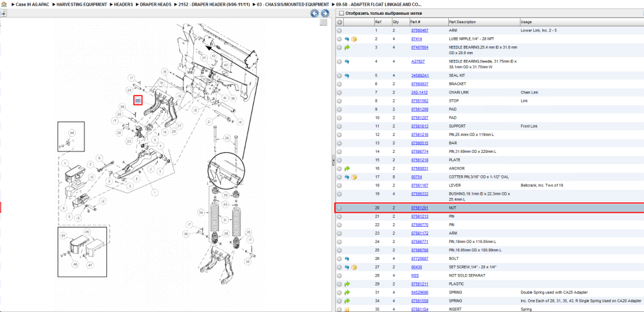Click the package box icon on LUBE NIPPLE row
Viewport: 644px width, 312px height.
pyautogui.click(x=354, y=39)
